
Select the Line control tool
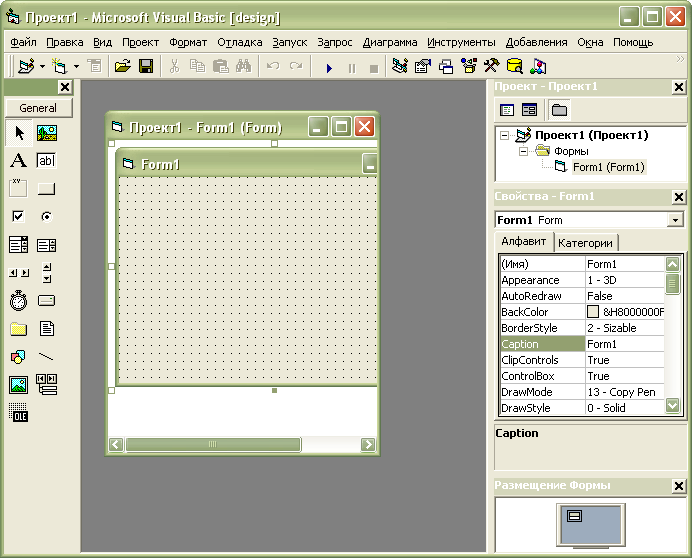pyautogui.click(x=47, y=357)
